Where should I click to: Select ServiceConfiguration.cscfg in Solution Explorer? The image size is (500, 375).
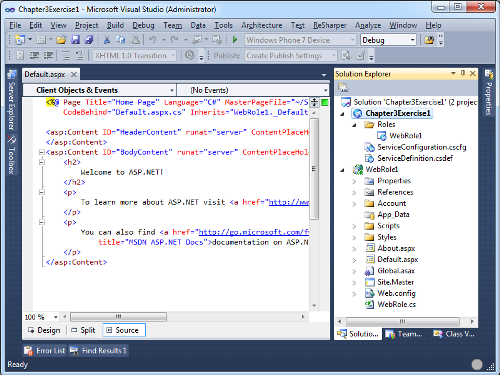coord(421,147)
